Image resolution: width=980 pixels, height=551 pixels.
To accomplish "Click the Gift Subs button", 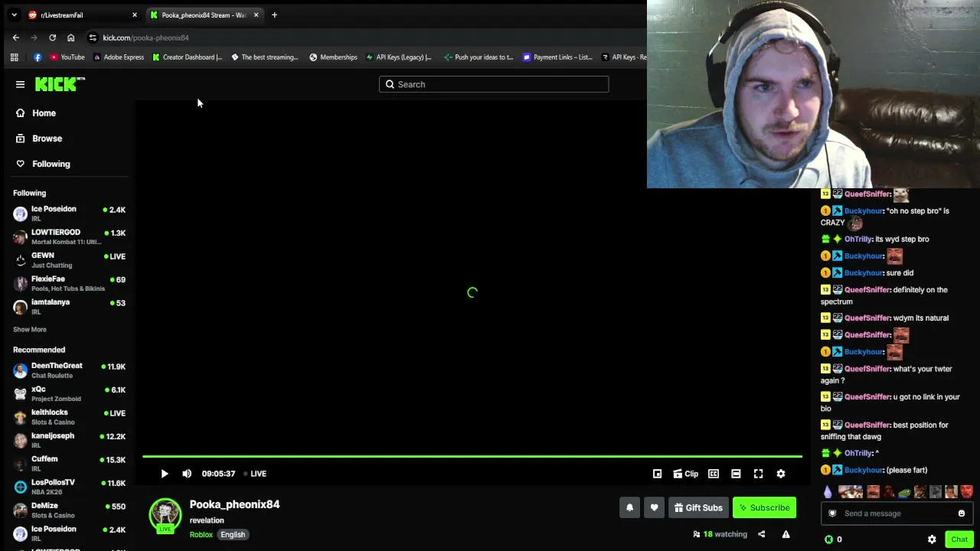I will pos(698,507).
